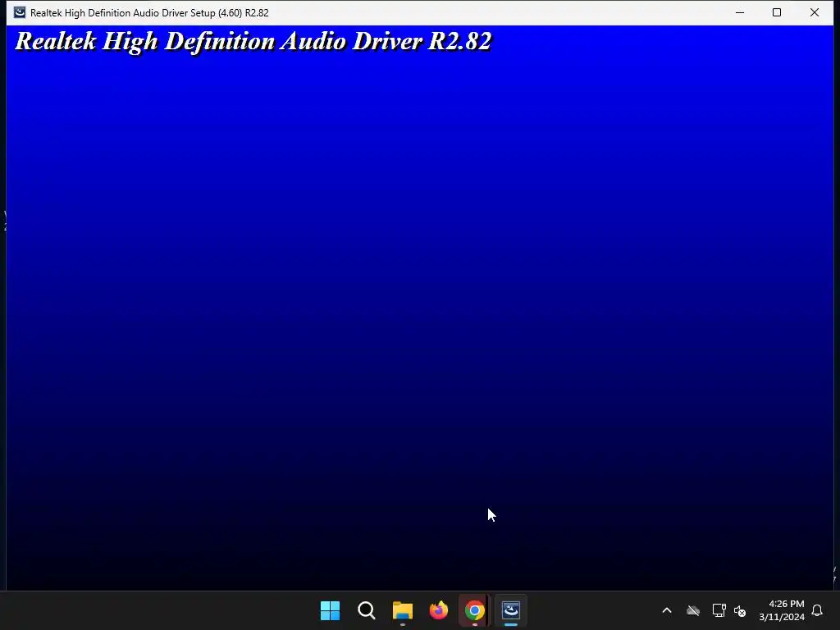Screen dimensions: 840x630
Task: Open File Explorer from the taskbar
Action: tap(402, 610)
